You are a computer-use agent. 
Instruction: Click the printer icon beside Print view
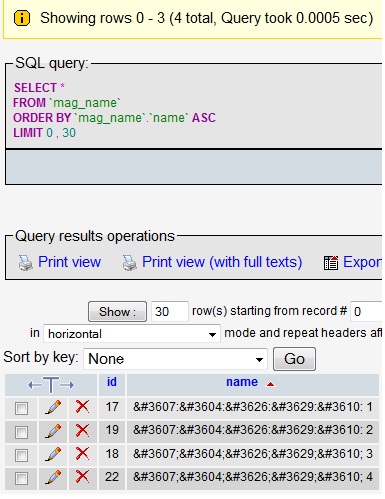[26, 263]
